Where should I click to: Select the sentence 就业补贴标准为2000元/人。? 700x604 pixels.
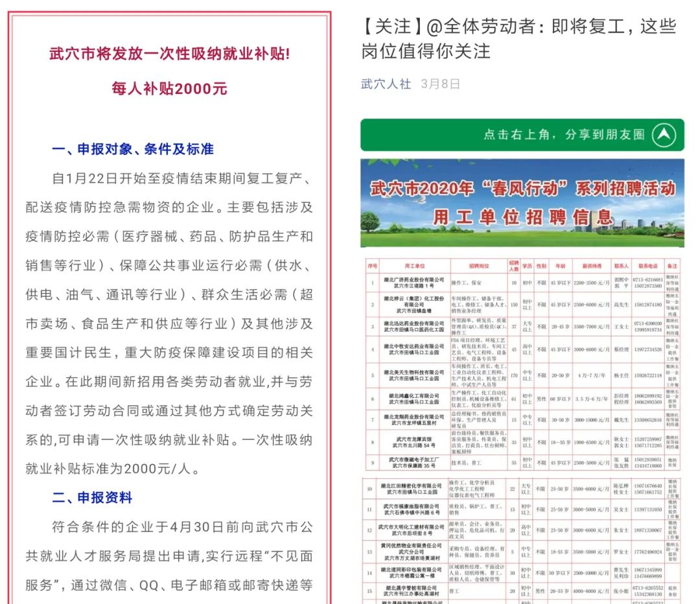coord(113,469)
